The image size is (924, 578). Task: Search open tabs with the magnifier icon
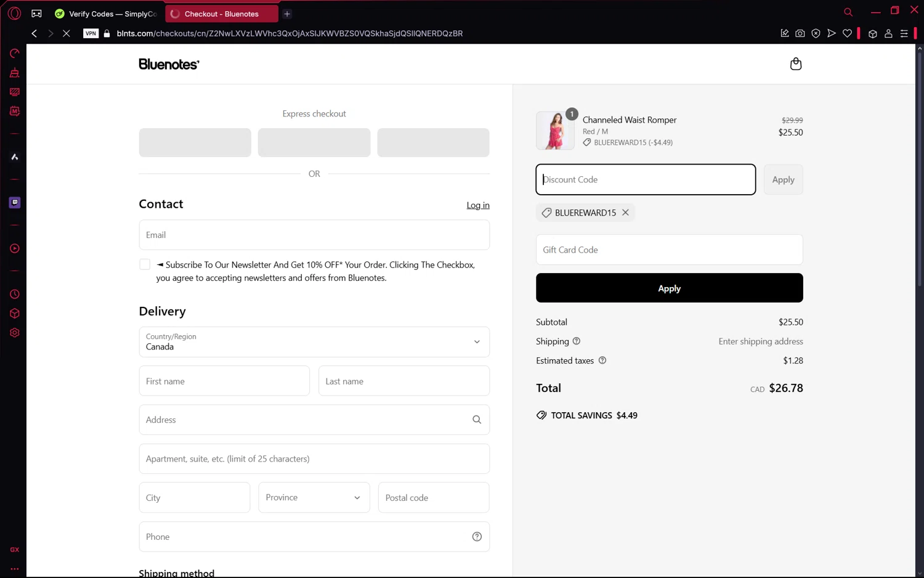point(848,12)
